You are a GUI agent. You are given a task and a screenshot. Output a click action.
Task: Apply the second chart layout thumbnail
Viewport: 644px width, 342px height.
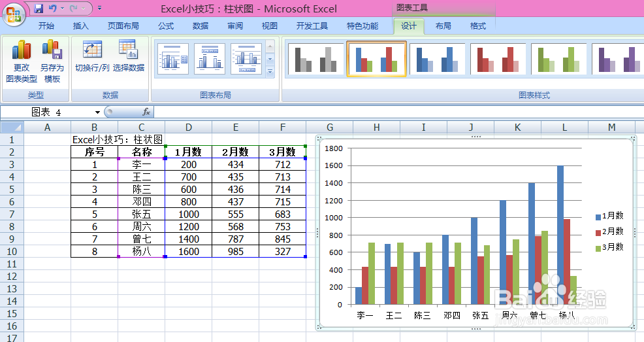pyautogui.click(x=210, y=59)
